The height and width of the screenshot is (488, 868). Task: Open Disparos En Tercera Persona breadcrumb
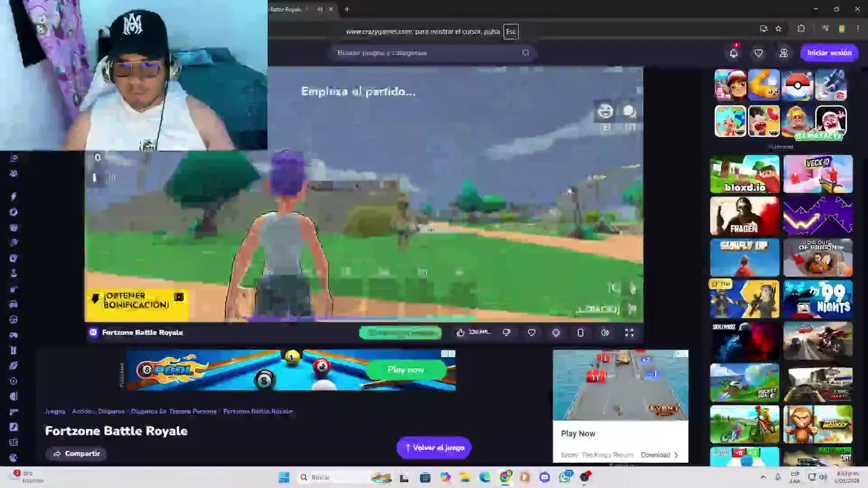[174, 411]
